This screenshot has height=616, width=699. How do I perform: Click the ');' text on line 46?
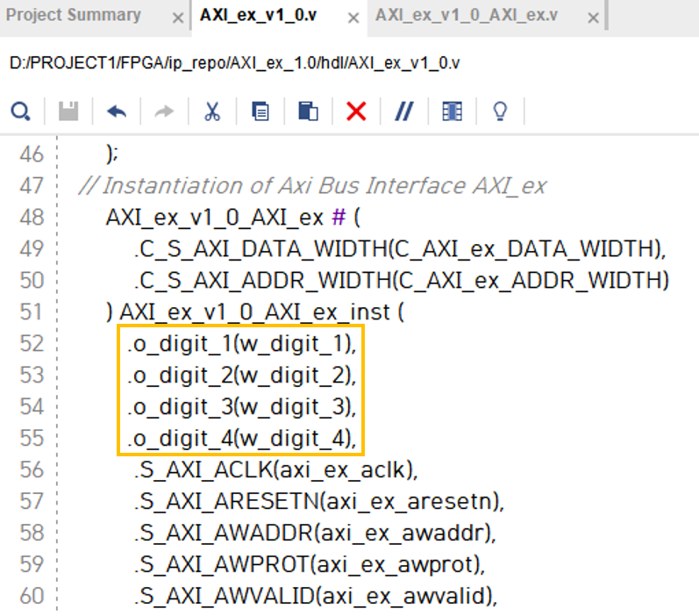click(x=112, y=154)
